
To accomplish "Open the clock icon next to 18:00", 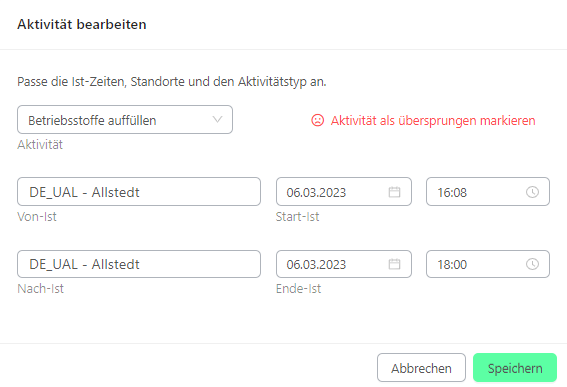I will [532, 264].
